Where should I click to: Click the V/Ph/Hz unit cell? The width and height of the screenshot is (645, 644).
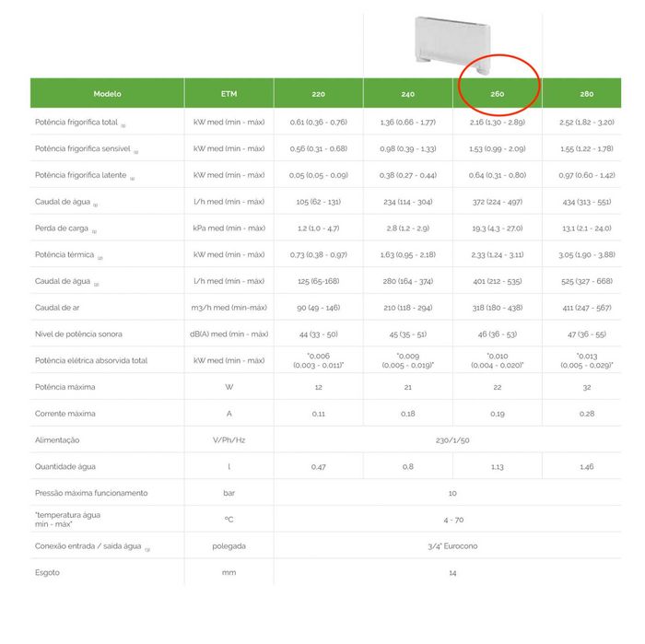tap(229, 440)
